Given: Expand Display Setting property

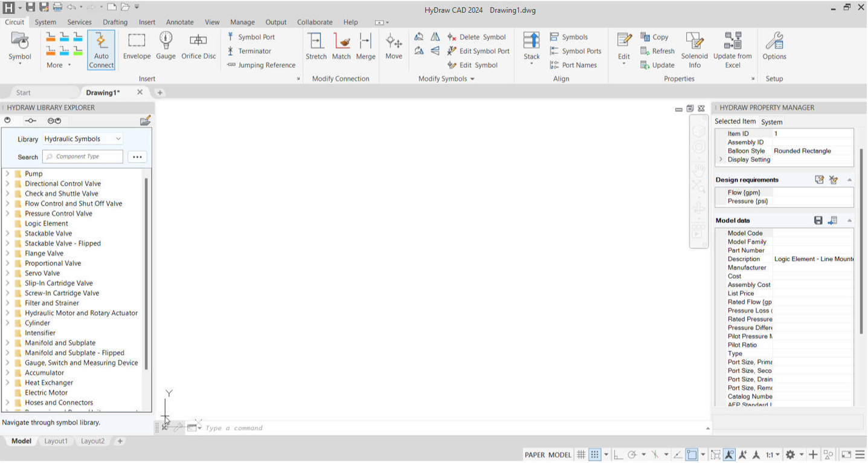Looking at the screenshot, I should coord(721,160).
